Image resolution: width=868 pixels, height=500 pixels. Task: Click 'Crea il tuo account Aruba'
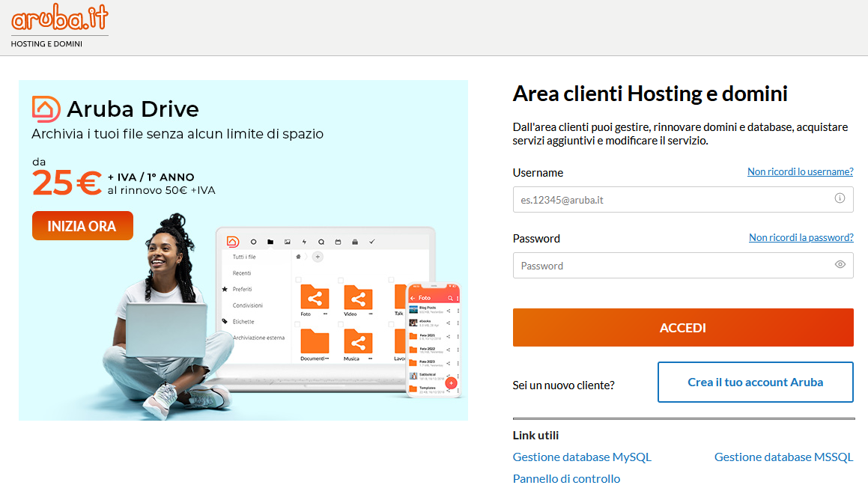pyautogui.click(x=755, y=382)
